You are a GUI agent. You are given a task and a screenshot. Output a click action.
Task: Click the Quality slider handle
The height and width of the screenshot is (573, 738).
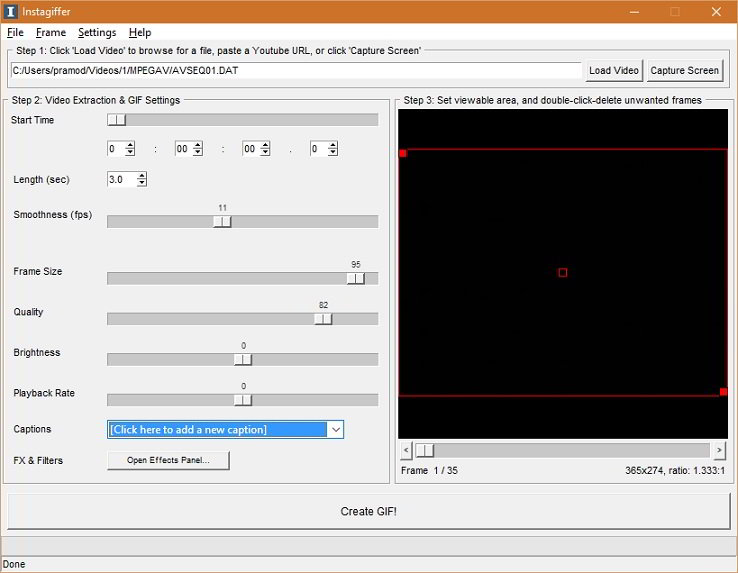323,319
